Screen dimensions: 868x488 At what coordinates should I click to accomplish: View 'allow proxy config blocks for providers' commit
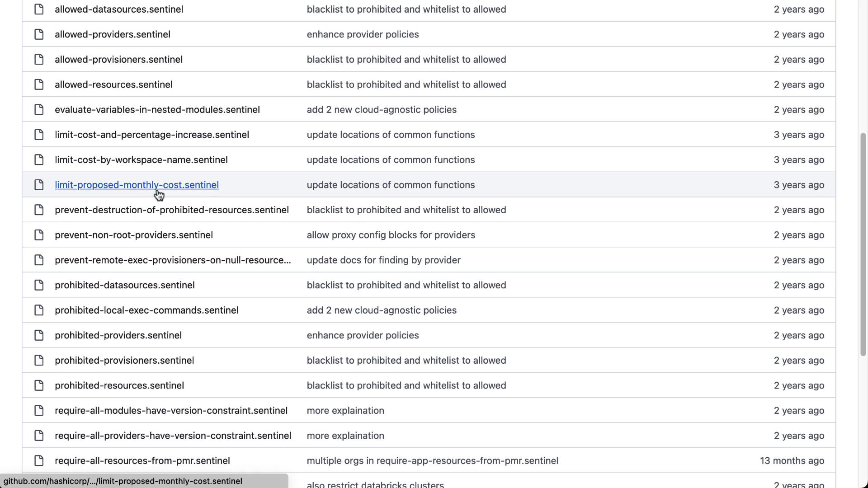click(391, 235)
